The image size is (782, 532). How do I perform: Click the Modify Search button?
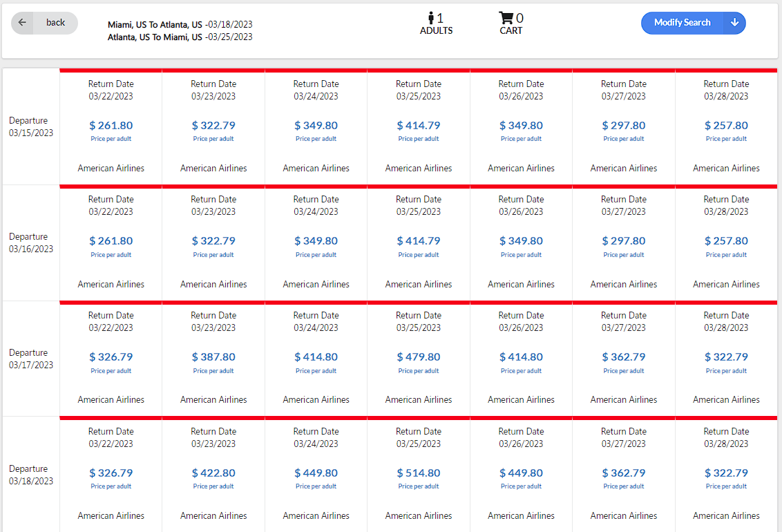pyautogui.click(x=682, y=22)
